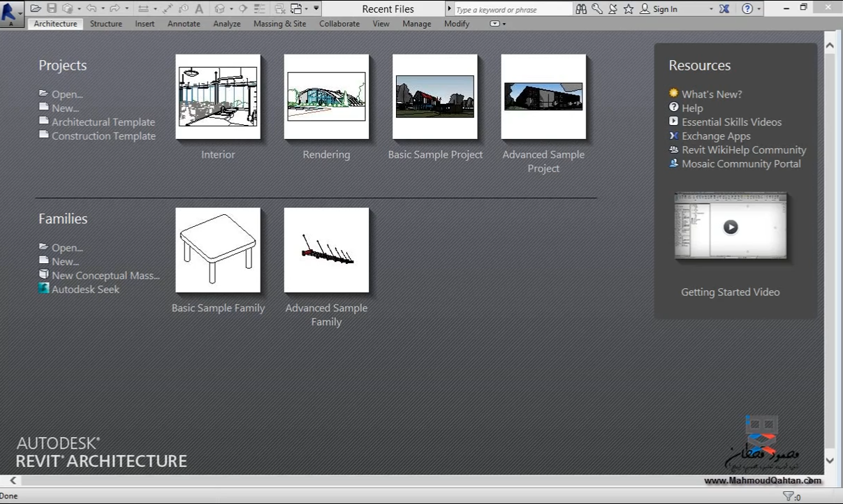Switch to the Massing & Site tab

pyautogui.click(x=279, y=24)
